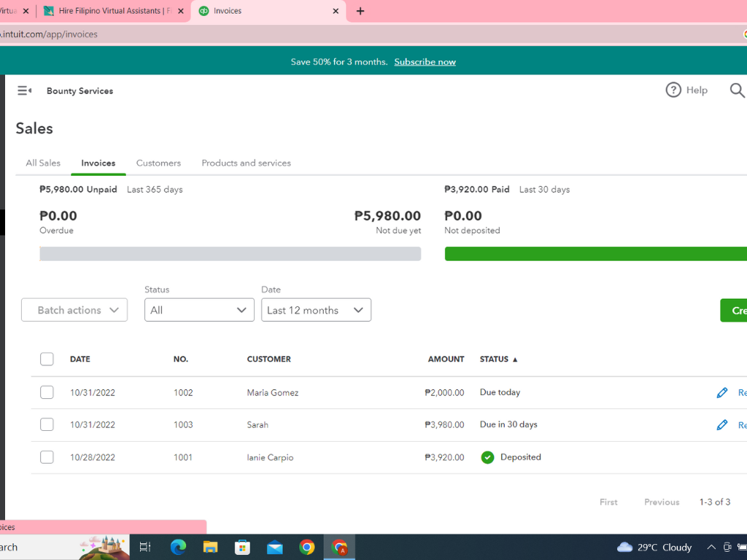Select the Invoices tab
Screen dimensions: 747x560
tap(98, 163)
